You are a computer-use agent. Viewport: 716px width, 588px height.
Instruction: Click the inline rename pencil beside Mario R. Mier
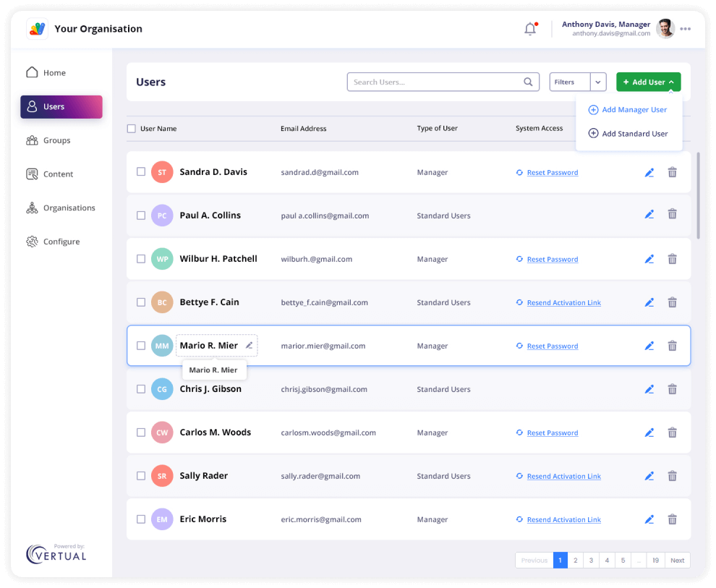coord(250,346)
